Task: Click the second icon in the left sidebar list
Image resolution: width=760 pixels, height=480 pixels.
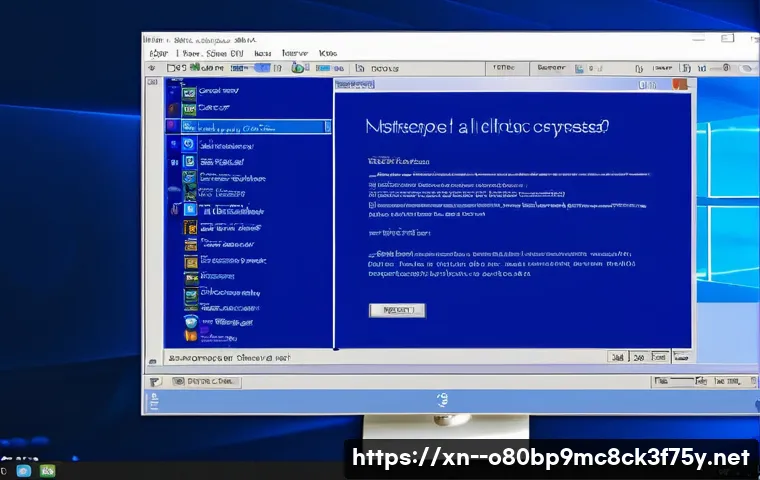Action: click(188, 107)
